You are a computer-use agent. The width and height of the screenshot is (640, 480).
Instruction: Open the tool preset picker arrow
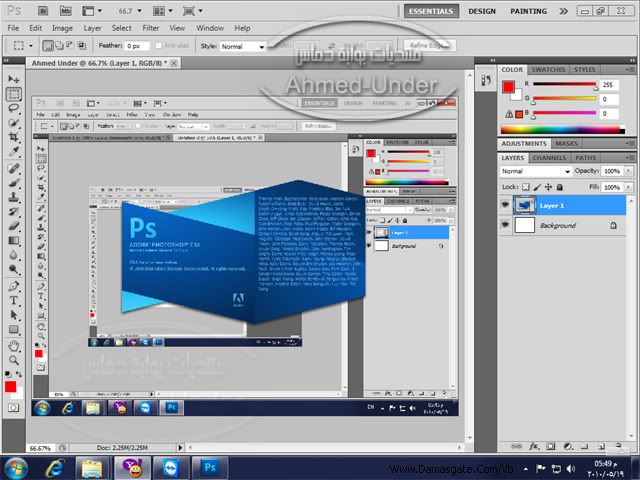pyautogui.click(x=31, y=46)
